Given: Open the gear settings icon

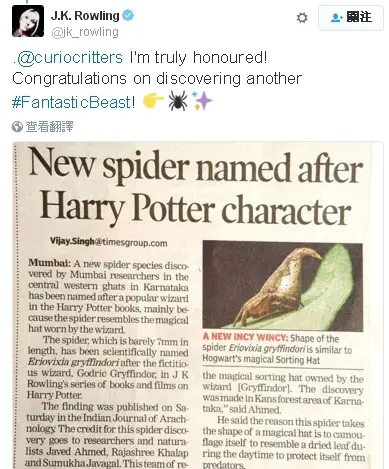Looking at the screenshot, I should pyautogui.click(x=302, y=18).
